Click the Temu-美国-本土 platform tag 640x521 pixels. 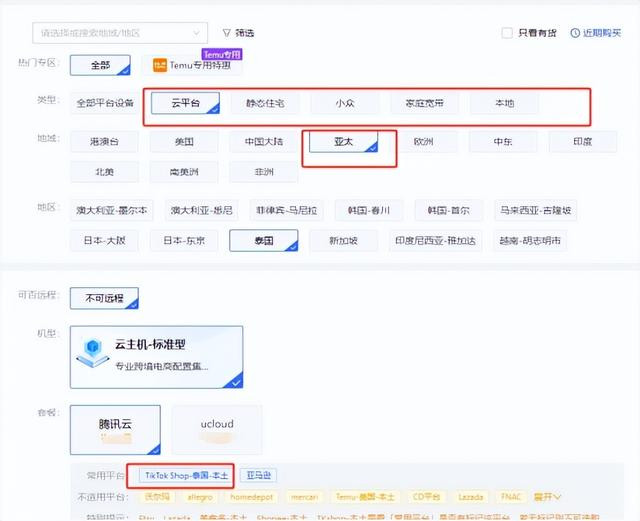point(365,497)
